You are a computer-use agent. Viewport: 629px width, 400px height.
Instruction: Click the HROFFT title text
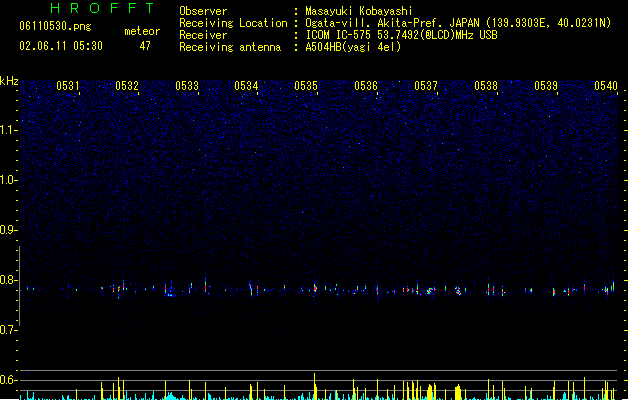(x=102, y=8)
